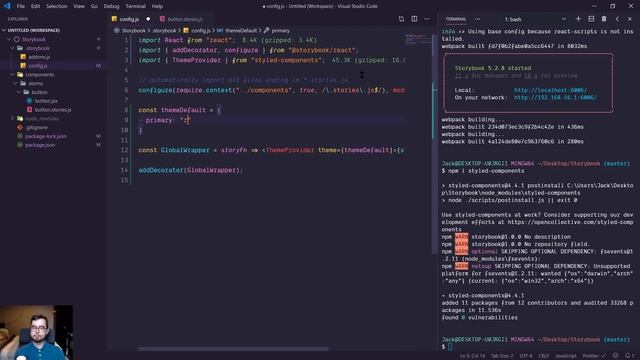Select config.js in the explorer tree
The width and height of the screenshot is (640, 360).
tap(38, 66)
